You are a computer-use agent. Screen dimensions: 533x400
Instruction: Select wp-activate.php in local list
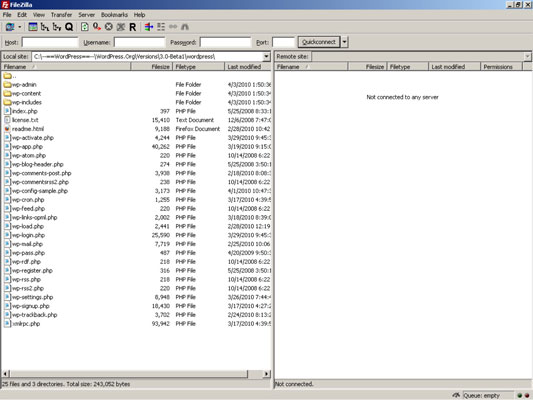[x=33, y=138]
